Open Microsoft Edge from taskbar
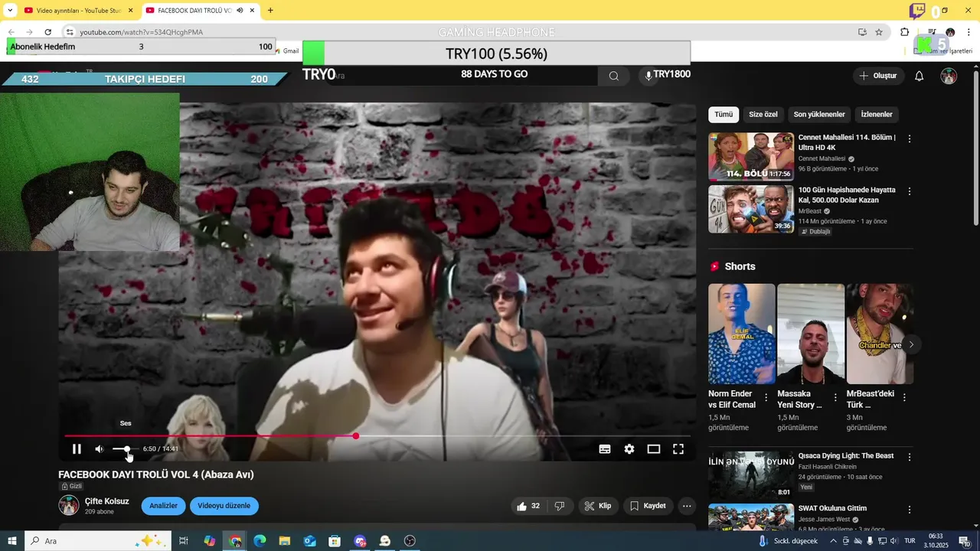 pos(260,541)
